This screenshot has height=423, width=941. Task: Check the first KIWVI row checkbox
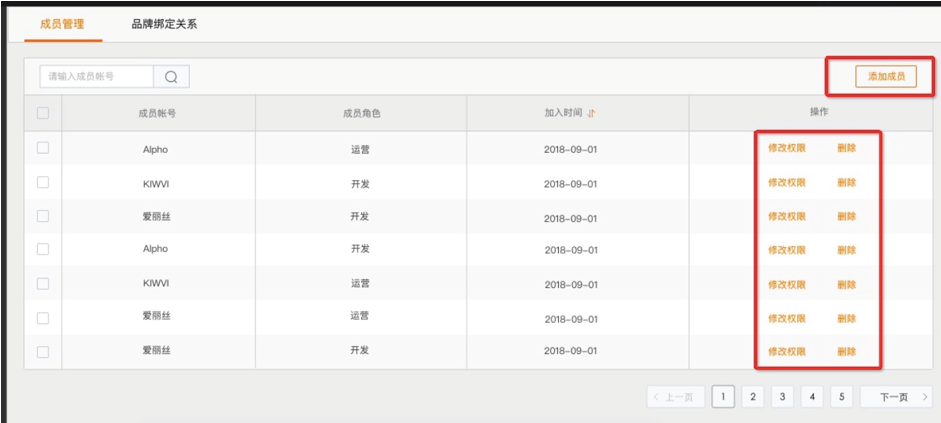pyautogui.click(x=43, y=182)
